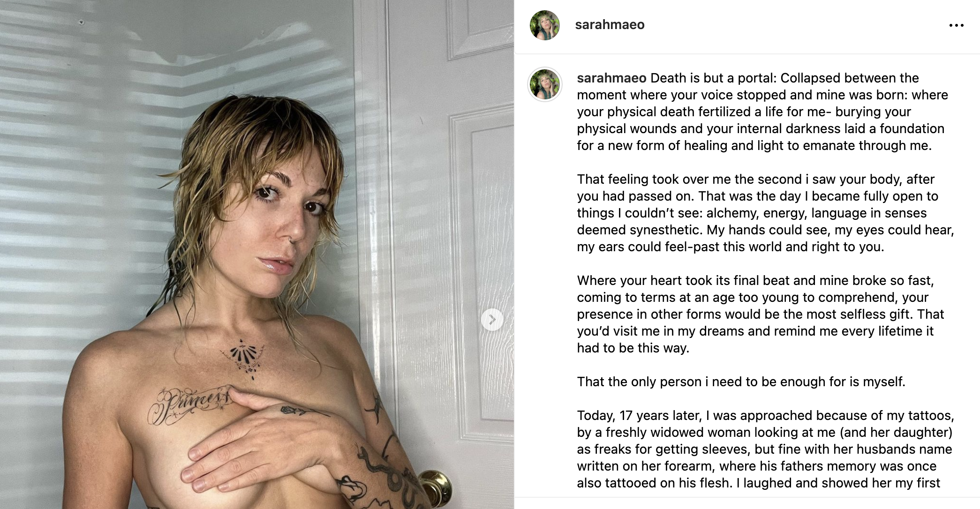Advance to the next photo with the chevron arrow

coord(492,320)
